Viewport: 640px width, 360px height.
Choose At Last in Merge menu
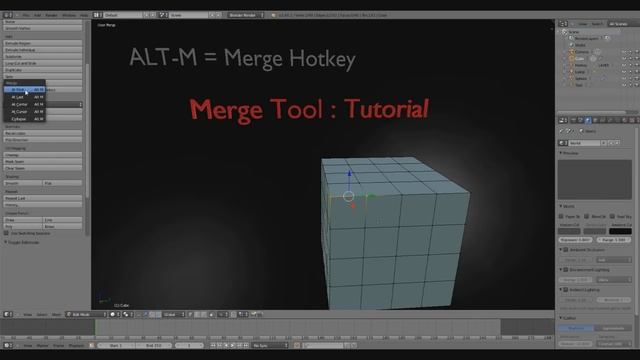(x=24, y=97)
